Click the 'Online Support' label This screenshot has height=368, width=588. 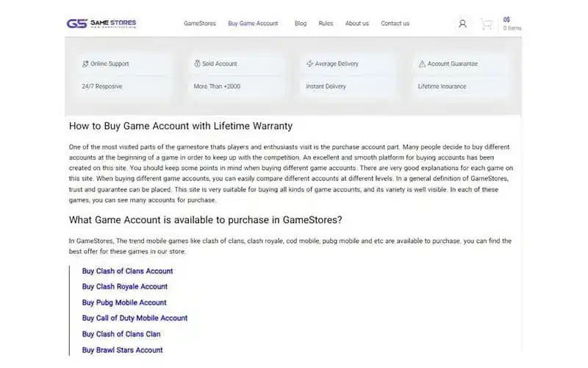110,64
